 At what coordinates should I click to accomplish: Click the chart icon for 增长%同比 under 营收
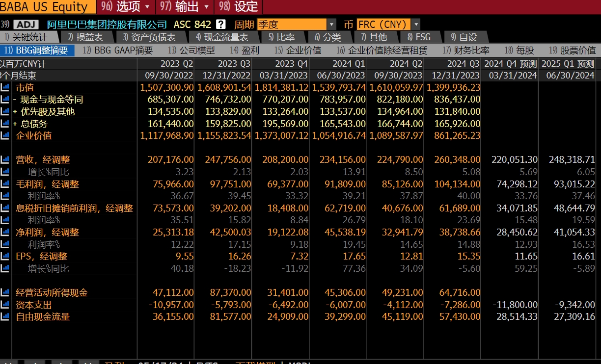click(x=5, y=172)
